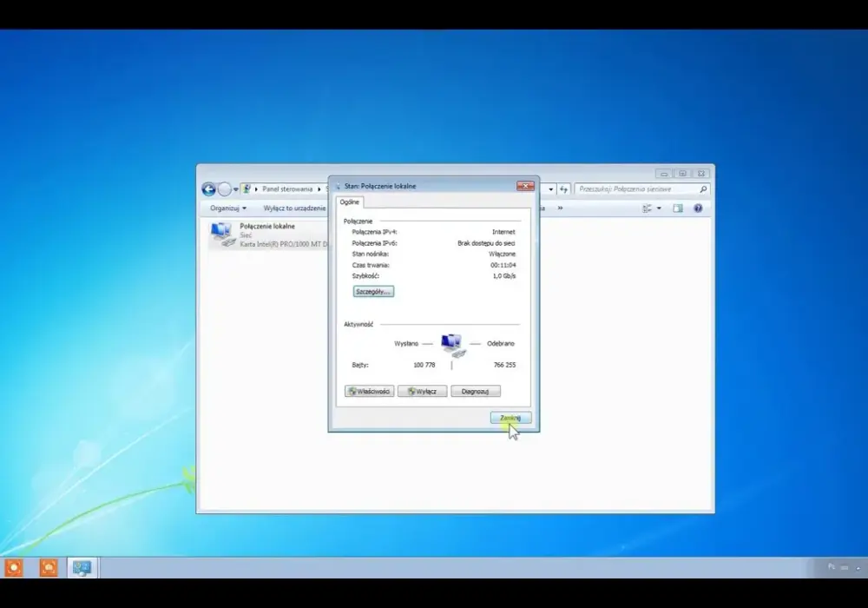
Task: Click the status dialog title bar icon
Action: [x=339, y=186]
